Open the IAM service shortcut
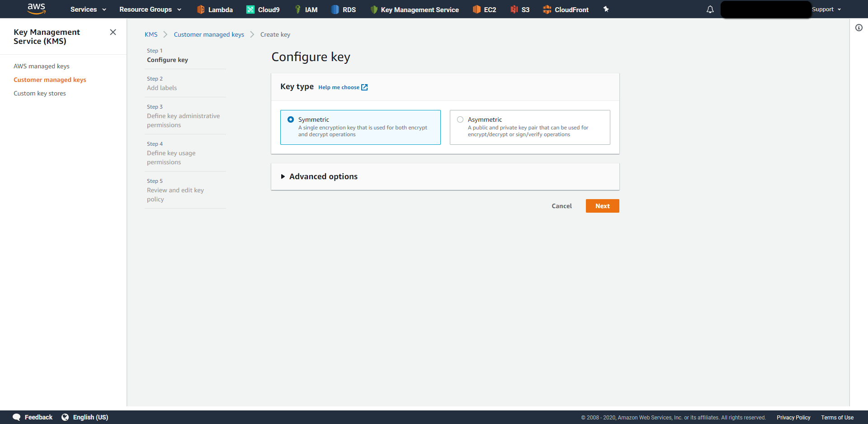The height and width of the screenshot is (424, 868). point(307,9)
